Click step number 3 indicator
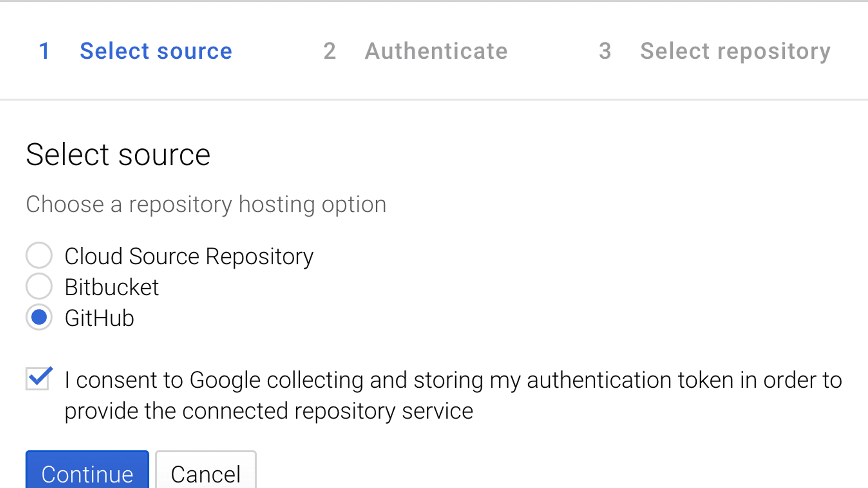This screenshot has height=488, width=868. point(605,51)
